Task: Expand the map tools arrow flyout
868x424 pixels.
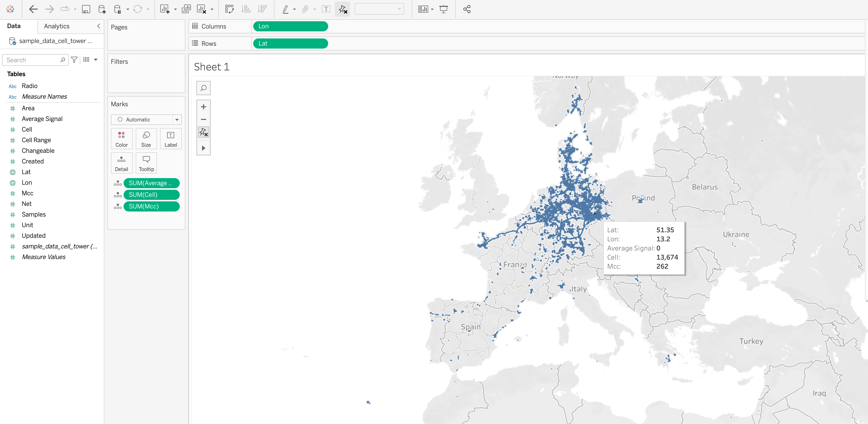Action: pos(204,148)
